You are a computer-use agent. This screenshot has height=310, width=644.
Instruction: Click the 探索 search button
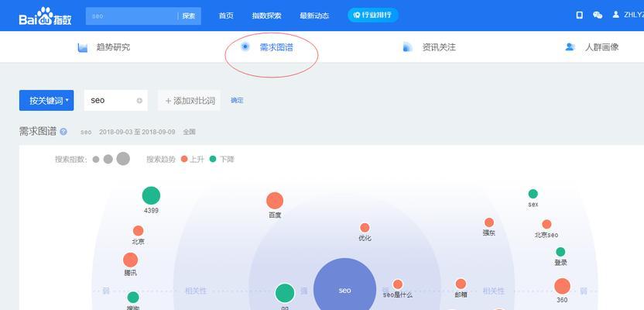(x=189, y=16)
